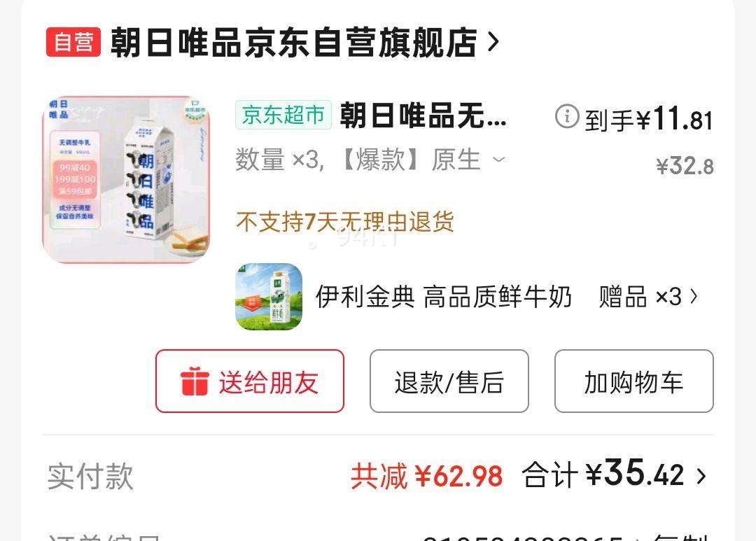Tap the 送给朋友 button
The image size is (756, 541).
250,381
